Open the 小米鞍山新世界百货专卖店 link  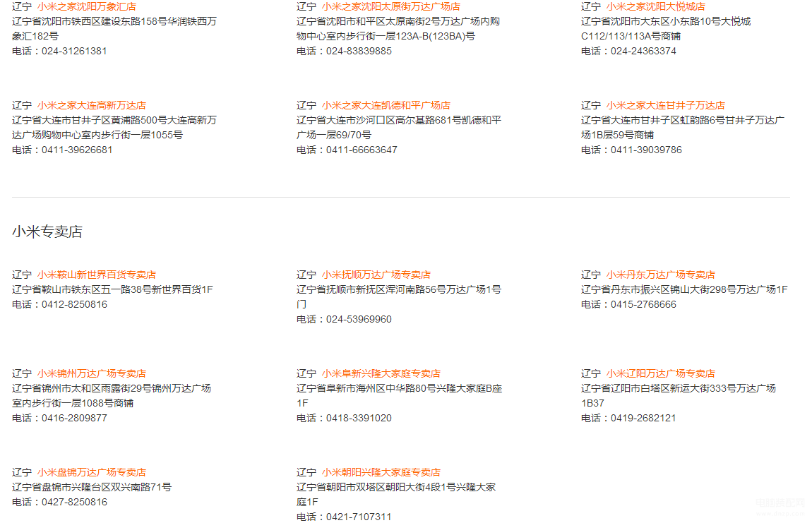click(x=96, y=275)
